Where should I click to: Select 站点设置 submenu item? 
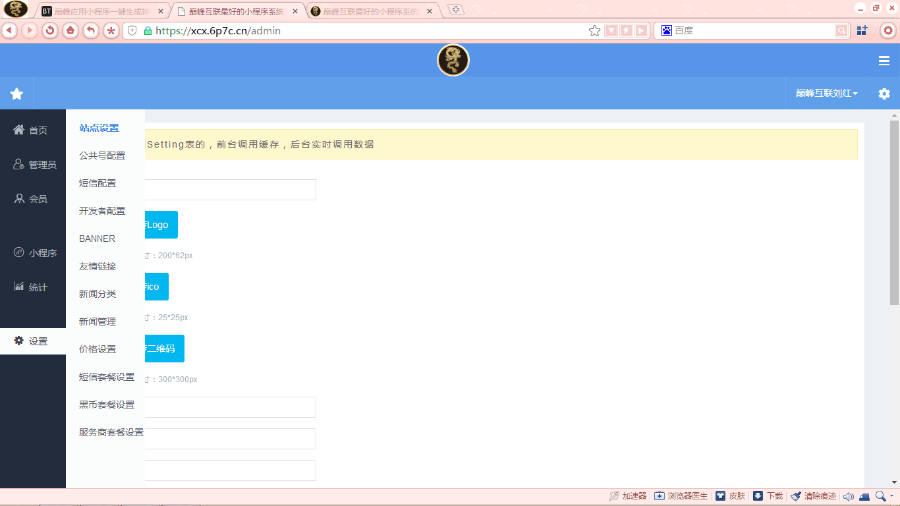click(99, 128)
